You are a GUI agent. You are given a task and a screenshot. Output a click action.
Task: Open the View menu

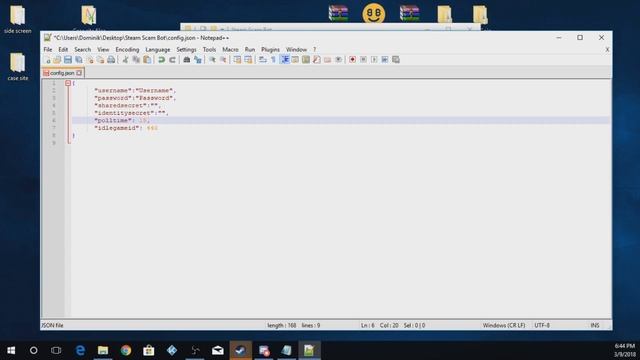[x=103, y=49]
